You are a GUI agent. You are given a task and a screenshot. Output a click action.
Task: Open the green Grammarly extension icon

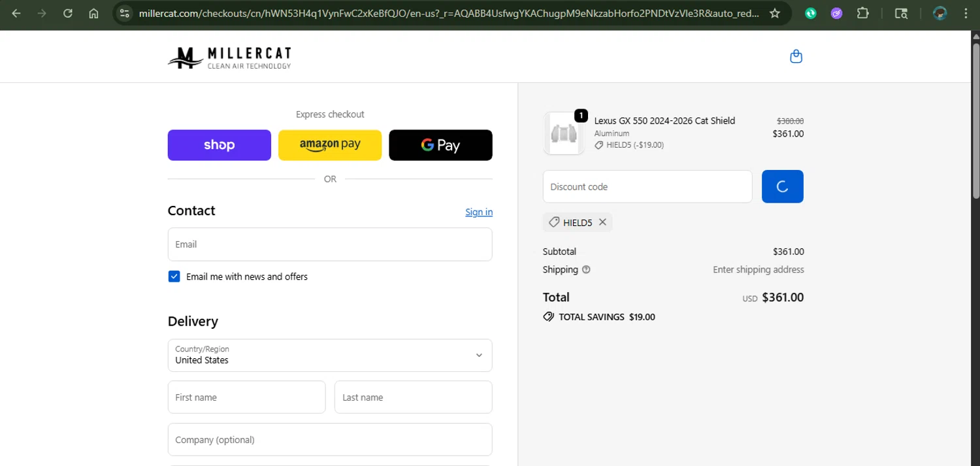pos(811,13)
